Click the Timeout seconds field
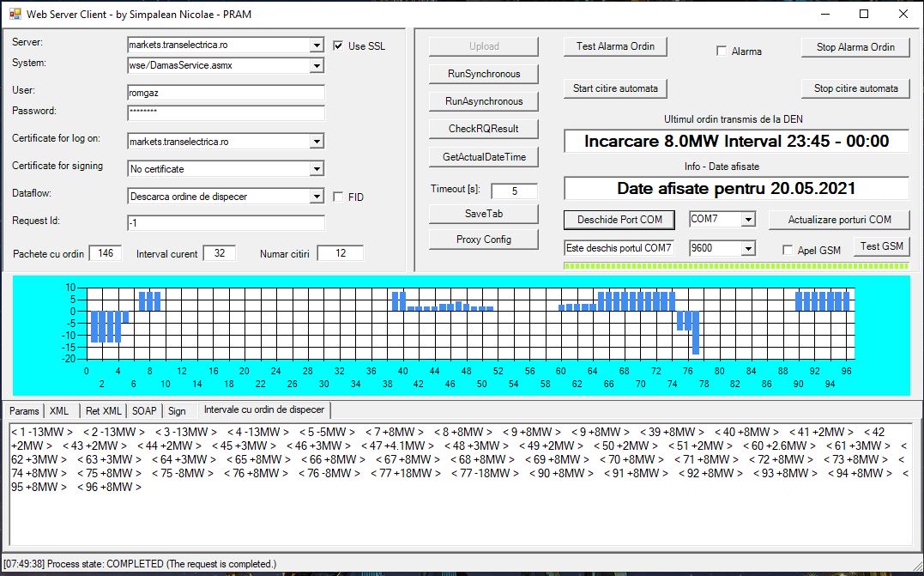924x576 pixels. pos(515,191)
